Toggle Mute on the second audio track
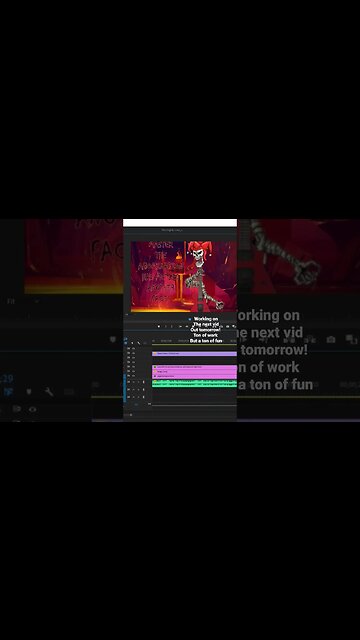Image resolution: width=360 pixels, height=640 pixels. tap(133, 389)
